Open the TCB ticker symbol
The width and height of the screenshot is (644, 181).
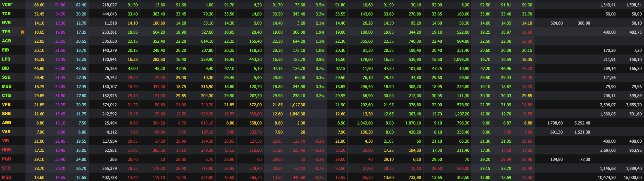[x=6, y=14]
